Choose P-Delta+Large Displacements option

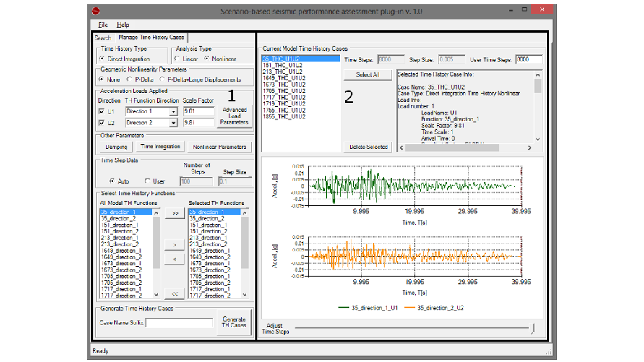200,79
